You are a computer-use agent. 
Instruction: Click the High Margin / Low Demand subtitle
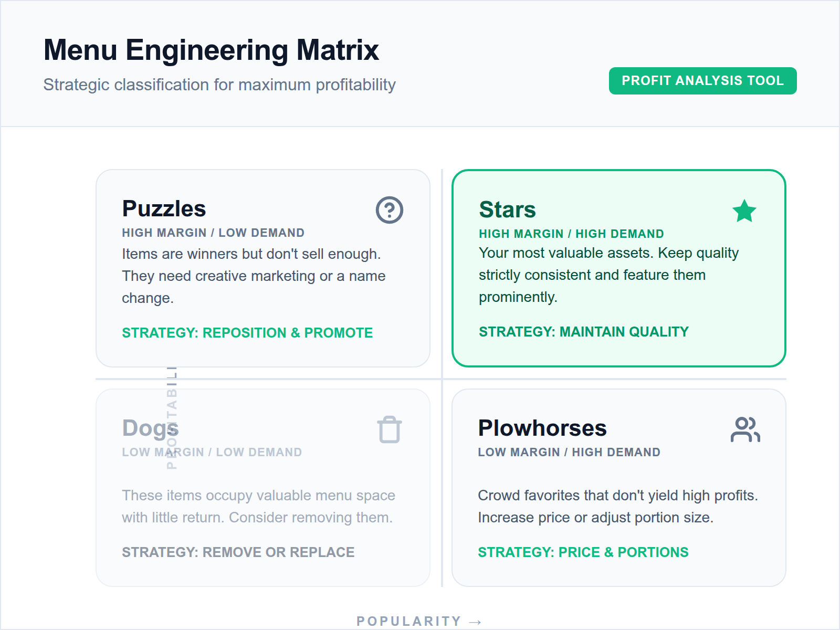(213, 233)
